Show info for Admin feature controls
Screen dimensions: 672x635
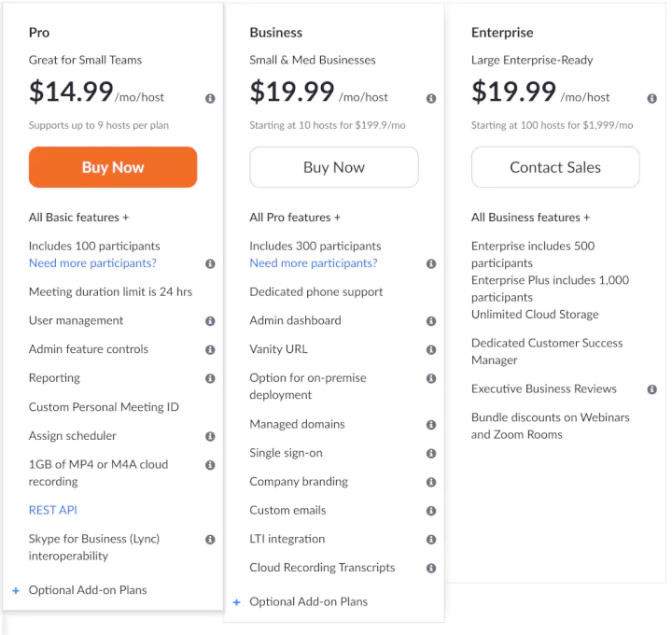point(210,350)
